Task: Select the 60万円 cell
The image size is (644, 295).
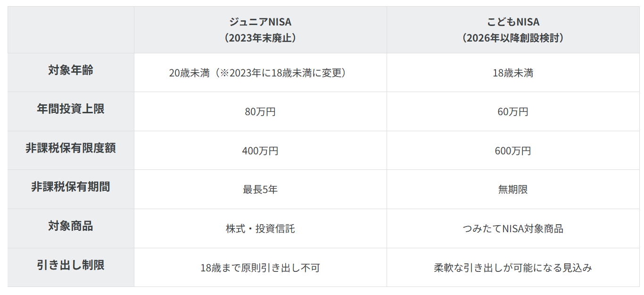Action: 513,112
